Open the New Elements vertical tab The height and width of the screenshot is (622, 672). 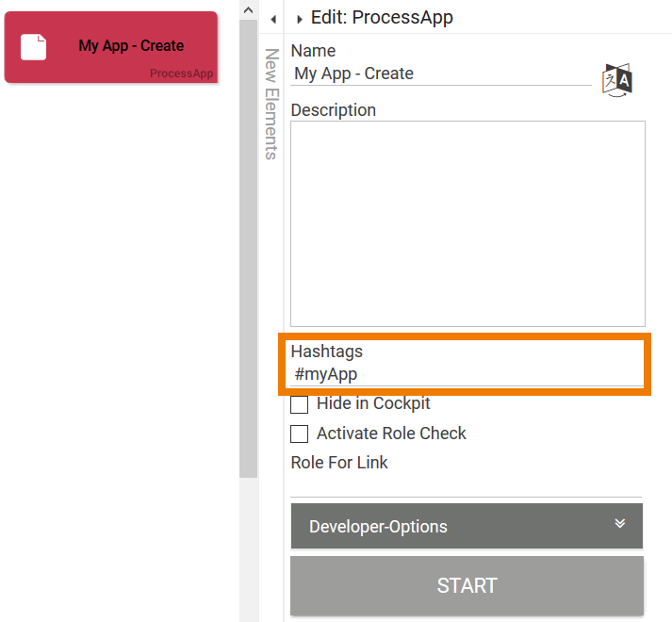click(x=270, y=104)
